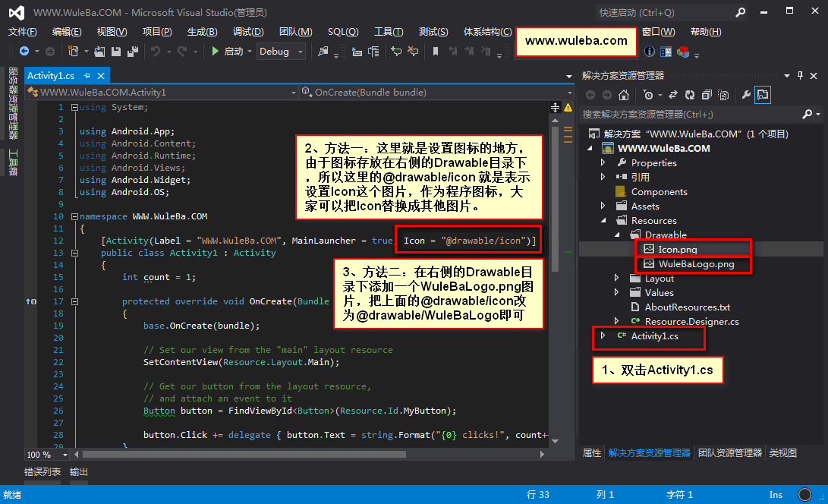Click the editor vertical scrollbar thumb

555,198
